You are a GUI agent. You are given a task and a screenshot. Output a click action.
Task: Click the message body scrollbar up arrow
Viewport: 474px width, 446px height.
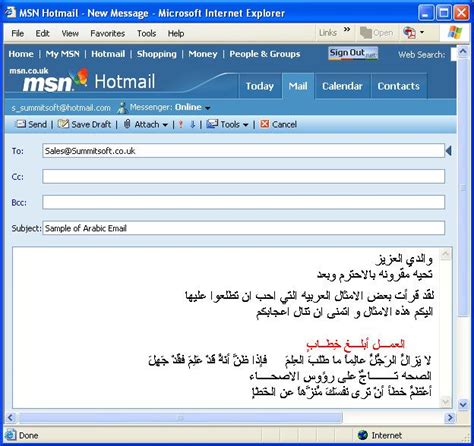(x=446, y=254)
